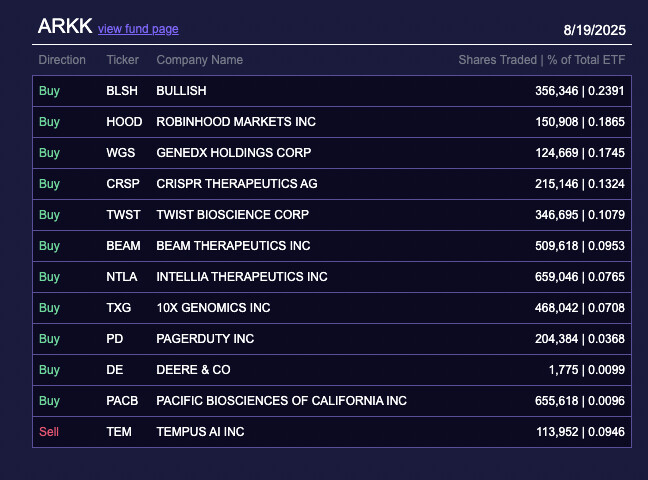The width and height of the screenshot is (648, 480).
Task: Click the TXG ticker cell
Action: (x=119, y=308)
